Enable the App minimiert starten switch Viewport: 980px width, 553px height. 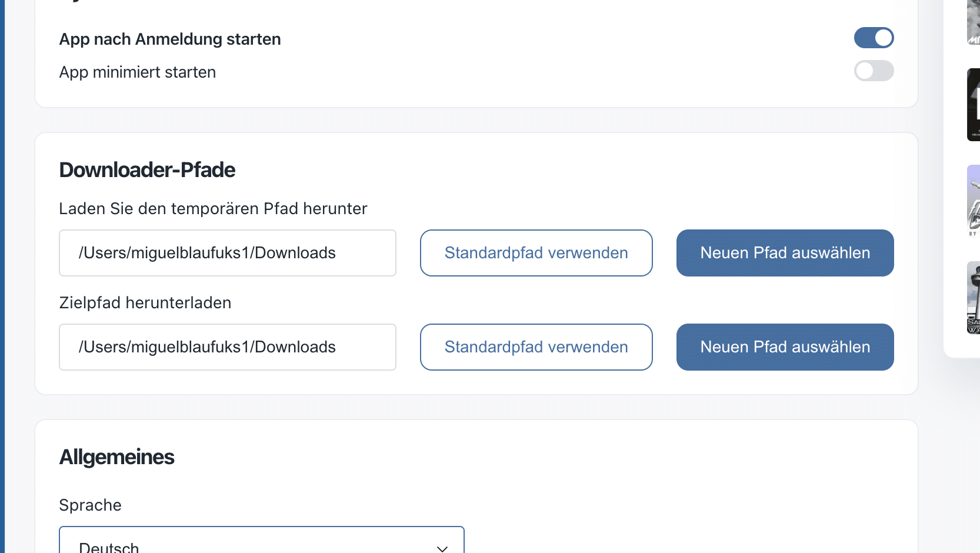[x=874, y=71]
